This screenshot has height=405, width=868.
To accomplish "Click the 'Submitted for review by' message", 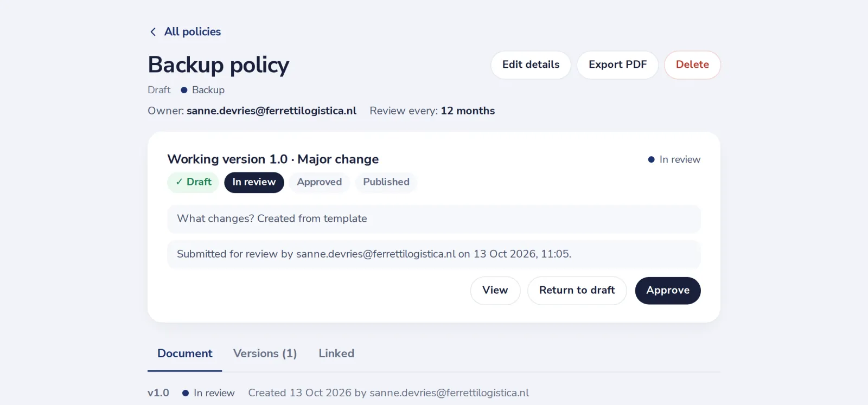I will point(434,254).
